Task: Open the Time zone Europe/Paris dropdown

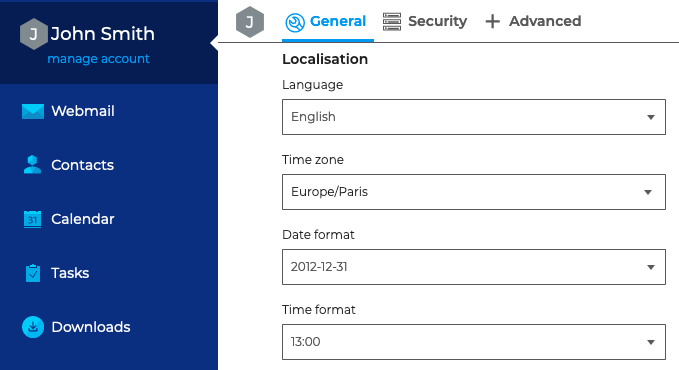Action: pos(474,192)
